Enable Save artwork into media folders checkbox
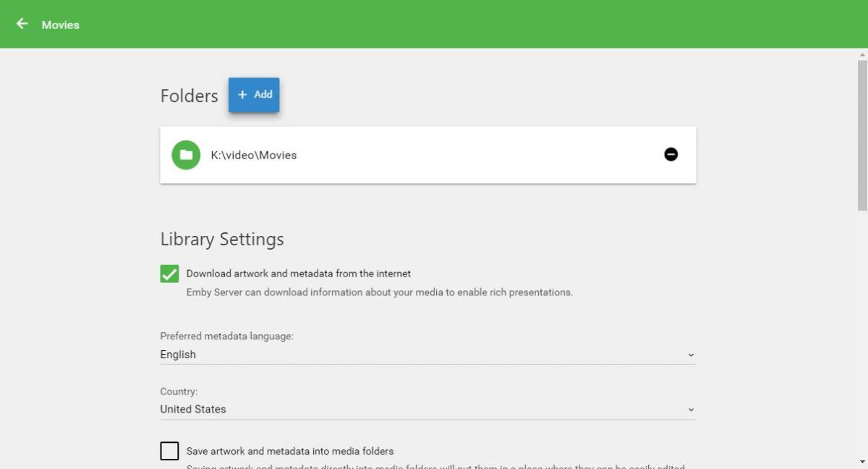 pyautogui.click(x=169, y=451)
